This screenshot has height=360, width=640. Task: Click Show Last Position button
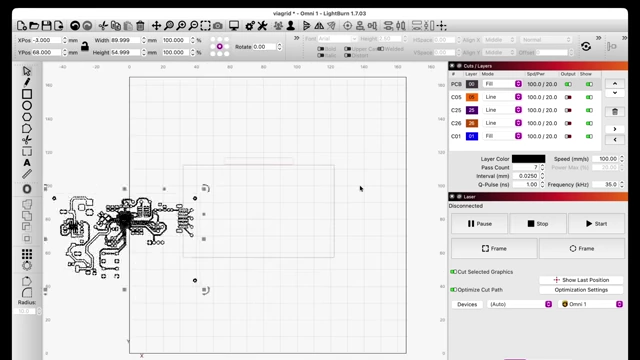(581, 280)
